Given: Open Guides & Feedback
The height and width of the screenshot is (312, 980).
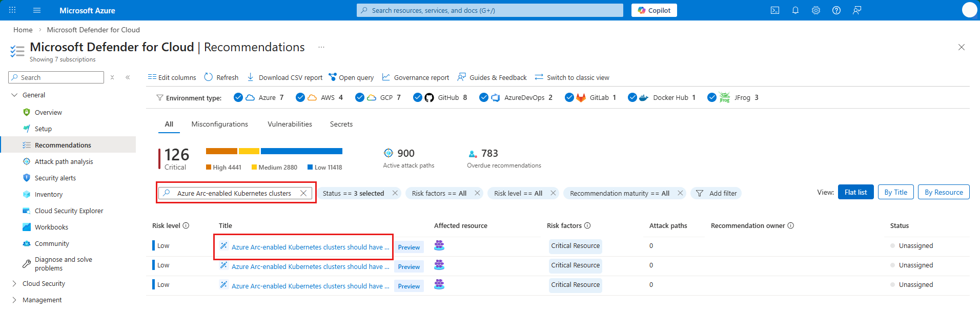Looking at the screenshot, I should click(x=492, y=77).
